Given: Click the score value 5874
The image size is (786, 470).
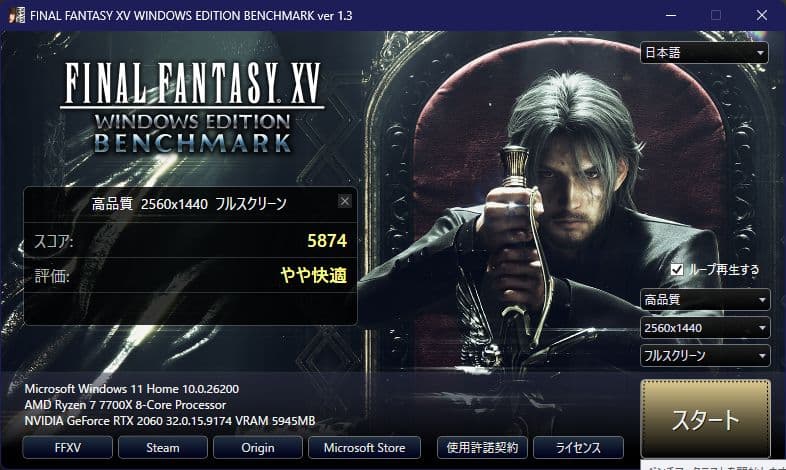Looking at the screenshot, I should click(327, 241).
